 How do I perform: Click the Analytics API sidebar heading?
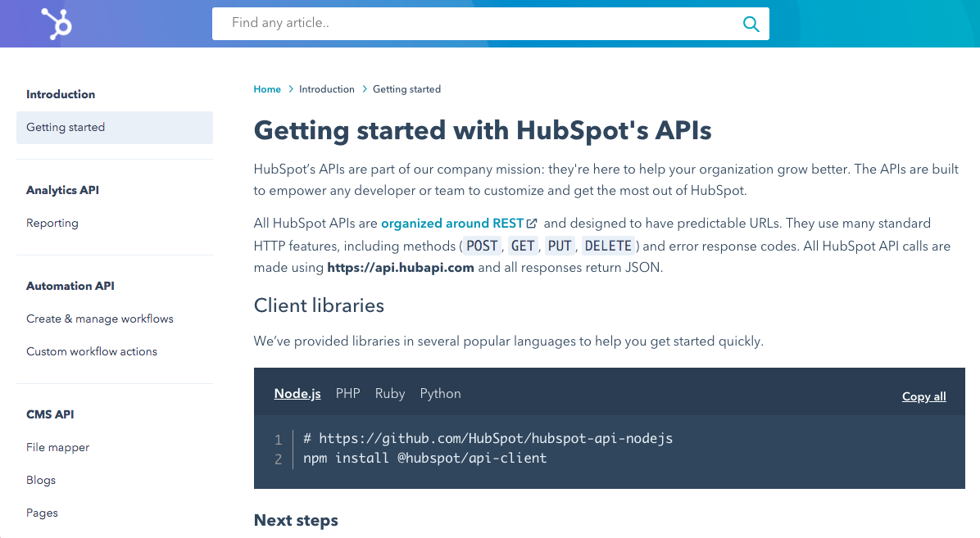[62, 190]
